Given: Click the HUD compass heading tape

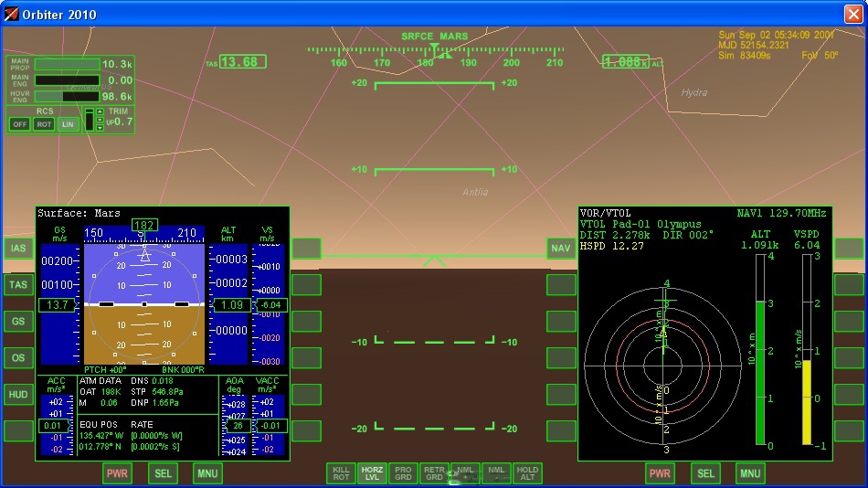Looking at the screenshot, I should coord(435,56).
